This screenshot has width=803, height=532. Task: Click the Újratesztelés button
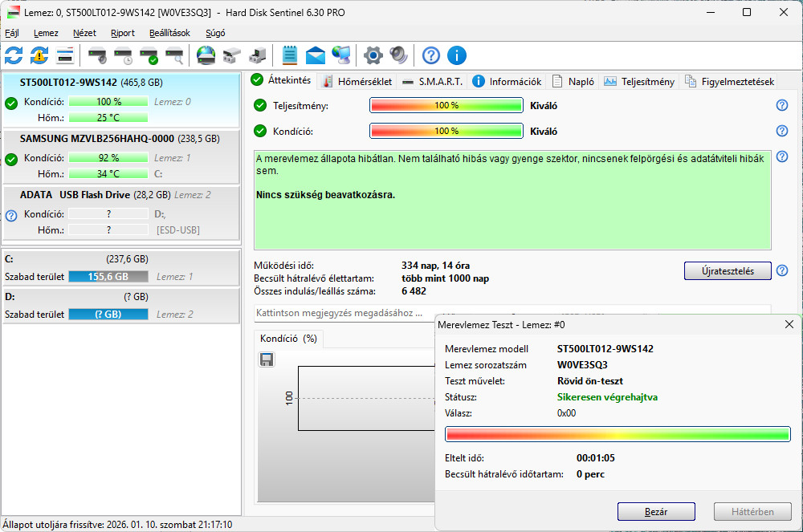pyautogui.click(x=728, y=270)
